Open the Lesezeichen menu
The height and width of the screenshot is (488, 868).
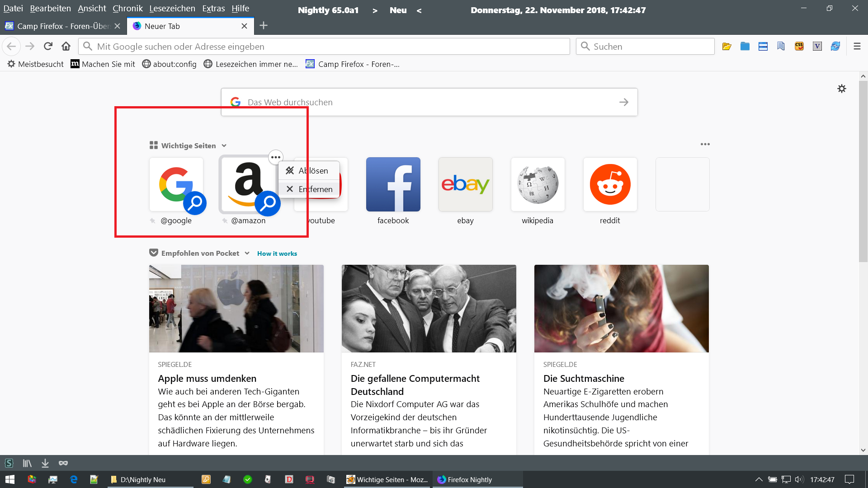point(172,9)
